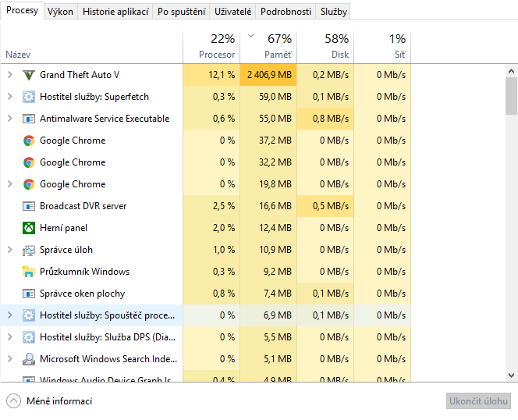
Task: Click the Spouštěč procesů service gear icon
Action: point(29,315)
